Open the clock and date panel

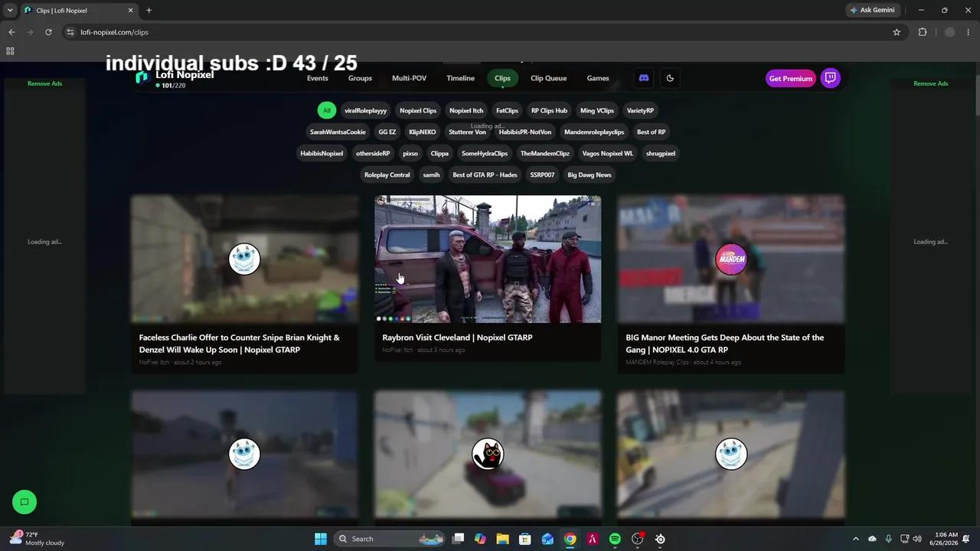946,539
